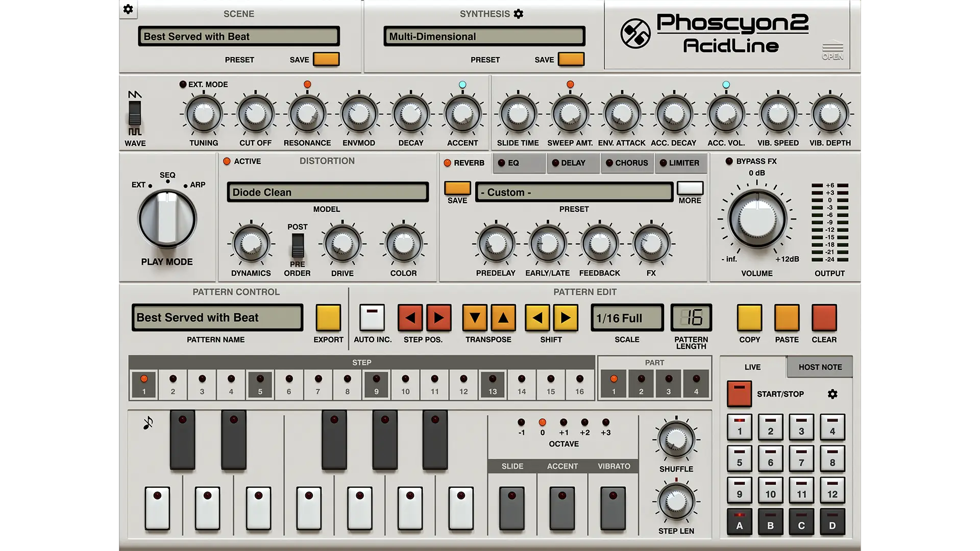The width and height of the screenshot is (980, 551).
Task: Toggle EXT. MODE indicator
Action: tap(183, 84)
